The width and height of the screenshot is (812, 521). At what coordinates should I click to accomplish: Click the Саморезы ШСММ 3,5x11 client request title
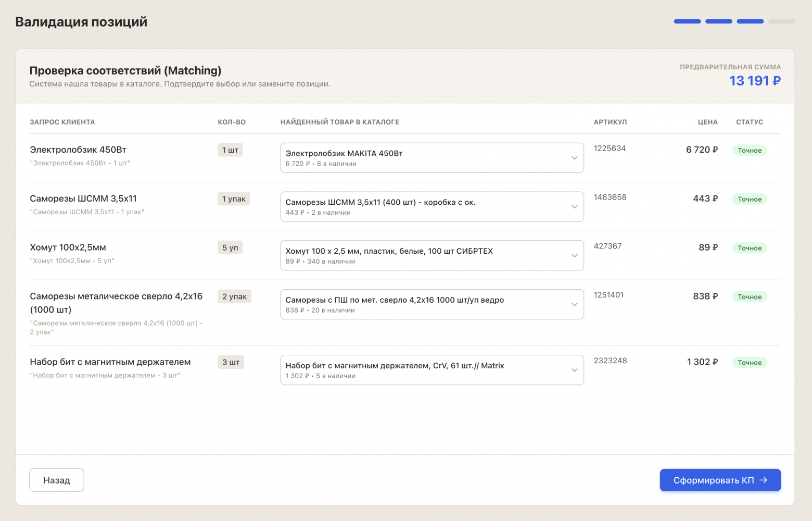83,199
